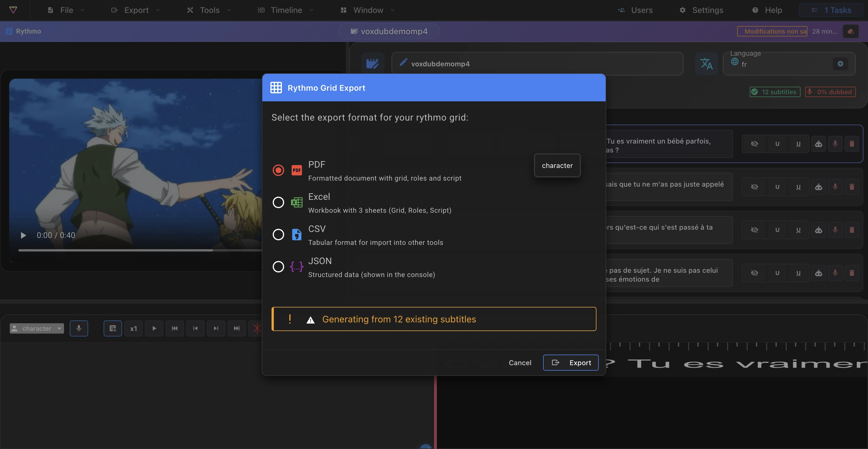
Task: Click the robot icon in the 'Tu es vraiment' row
Action: click(x=818, y=144)
